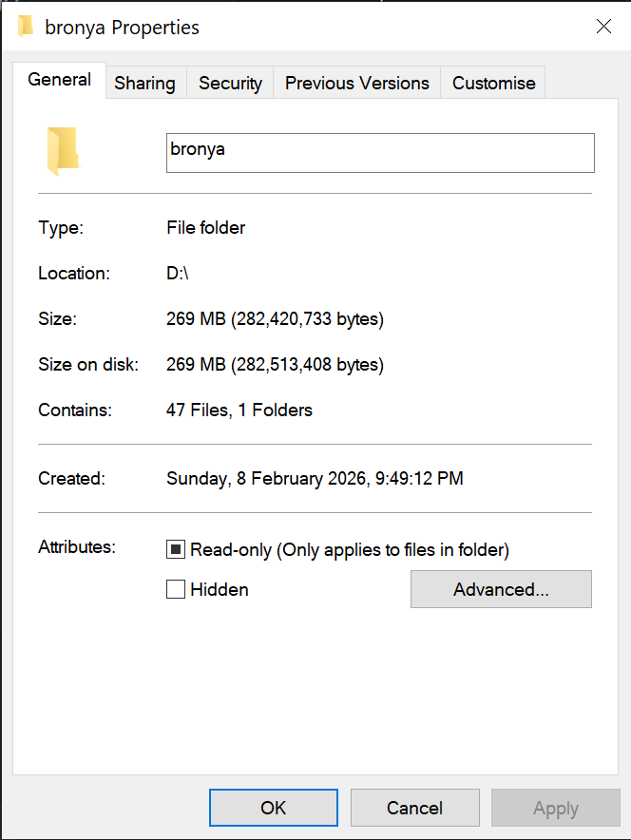
Task: Click size on disk '282,513,408 bytes'
Action: click(x=310, y=364)
